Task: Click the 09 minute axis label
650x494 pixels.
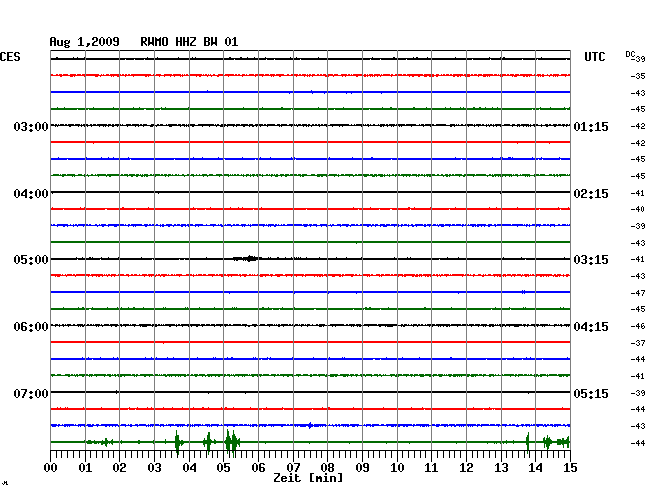Action: click(x=362, y=467)
